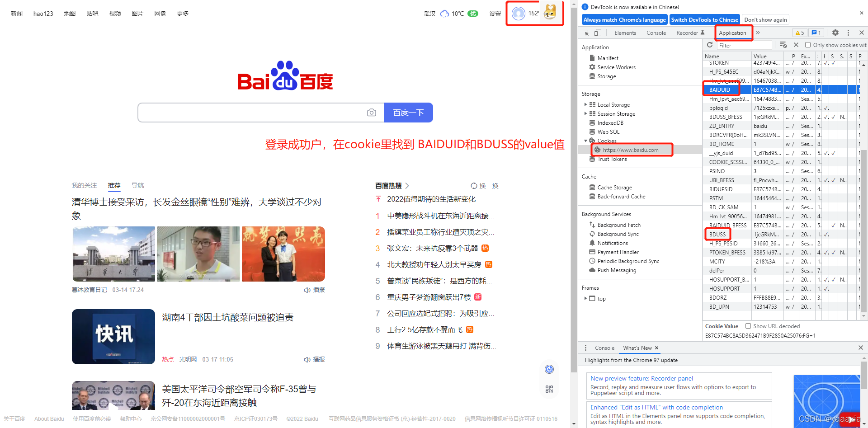Click 百度一下 search button

tap(408, 113)
